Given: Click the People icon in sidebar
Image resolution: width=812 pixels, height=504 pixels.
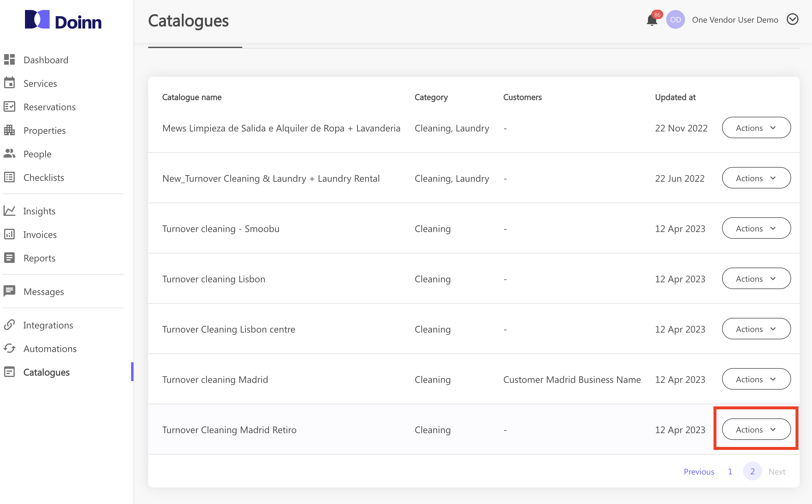Looking at the screenshot, I should (9, 154).
